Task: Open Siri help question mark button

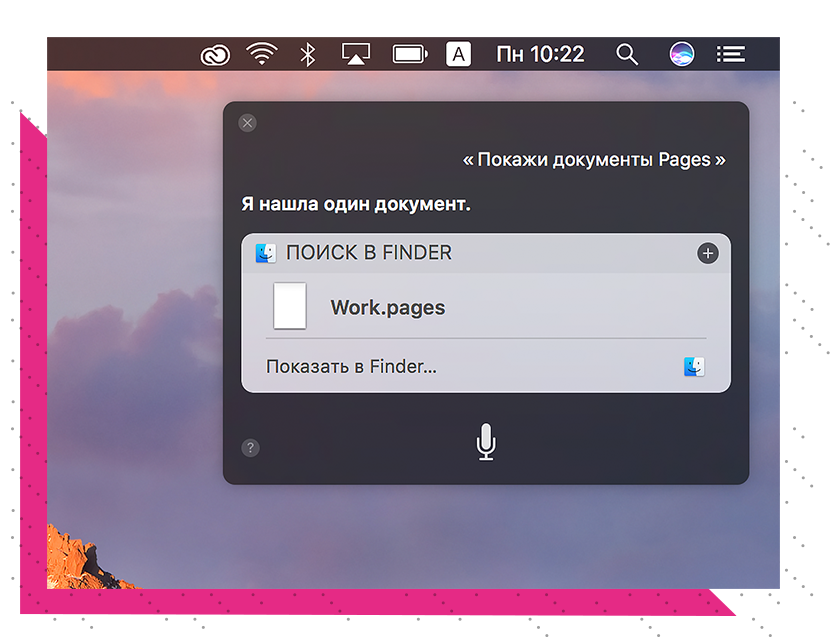Action: click(251, 447)
